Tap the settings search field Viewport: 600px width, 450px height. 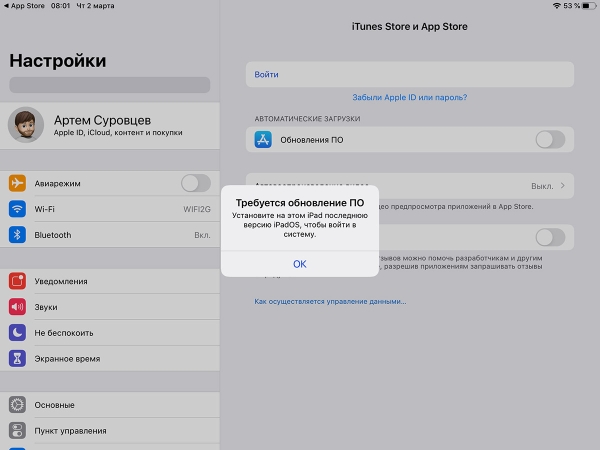tap(110, 85)
